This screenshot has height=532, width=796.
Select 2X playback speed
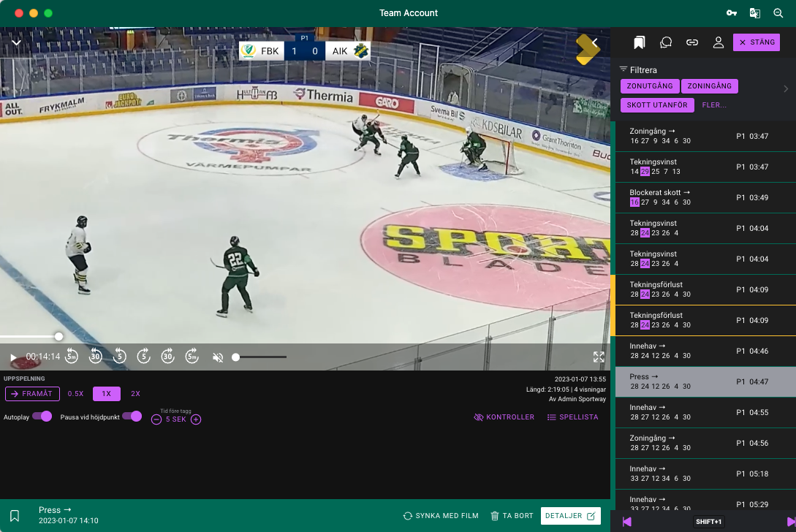click(135, 394)
